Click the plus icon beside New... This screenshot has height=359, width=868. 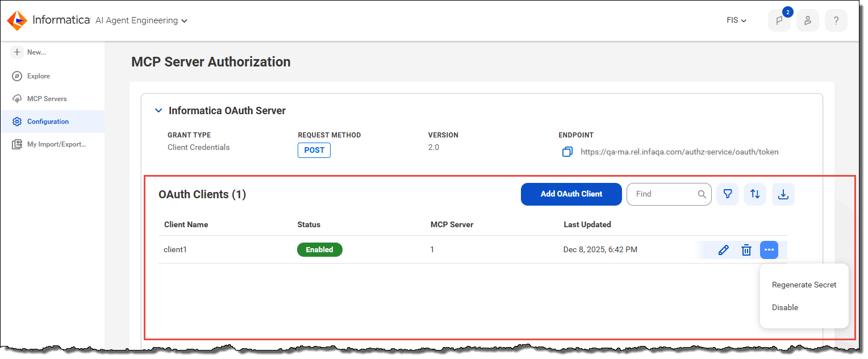click(17, 52)
